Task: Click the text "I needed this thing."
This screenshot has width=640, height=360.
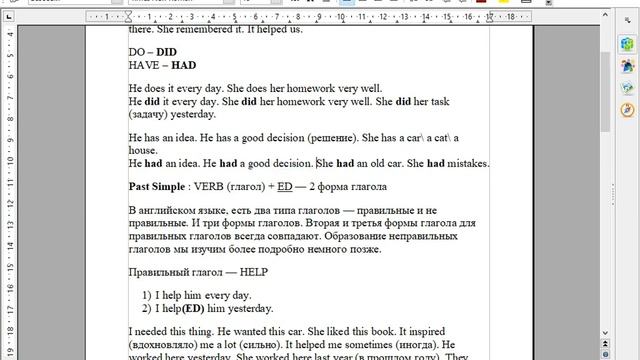Action: [171, 332]
